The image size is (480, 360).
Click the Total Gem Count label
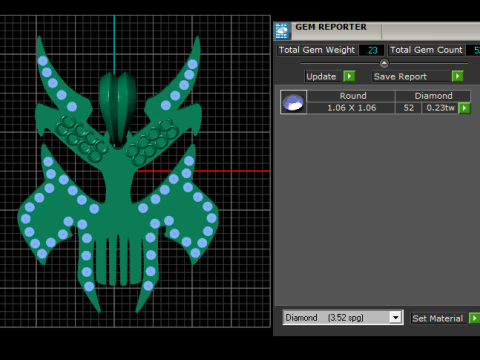pos(426,50)
